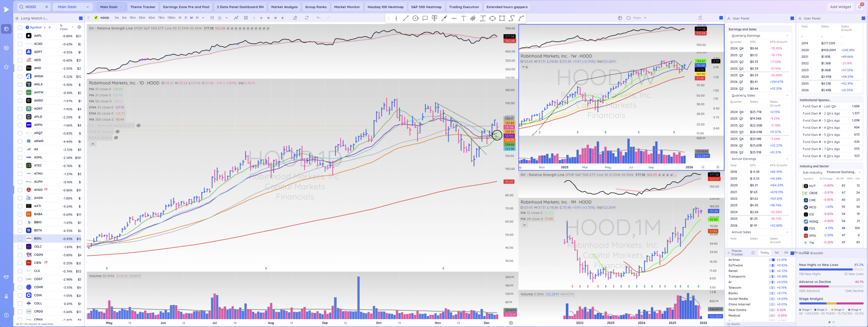The height and width of the screenshot is (327, 868).
Task: Open the Earnings Zone Pre and Post tab
Action: coord(186,7)
